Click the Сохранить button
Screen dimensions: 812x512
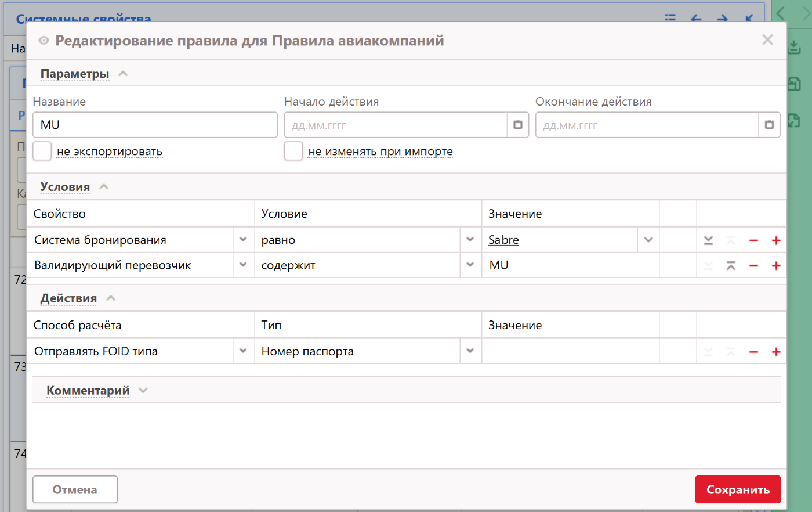[x=737, y=489]
